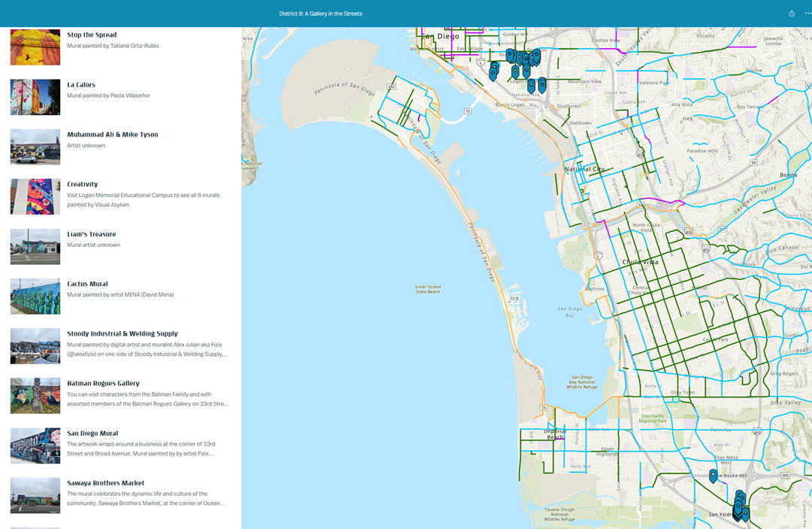Click the Interstate 75 shield on the map
Screen dimensions: 812x529
[x=467, y=111]
